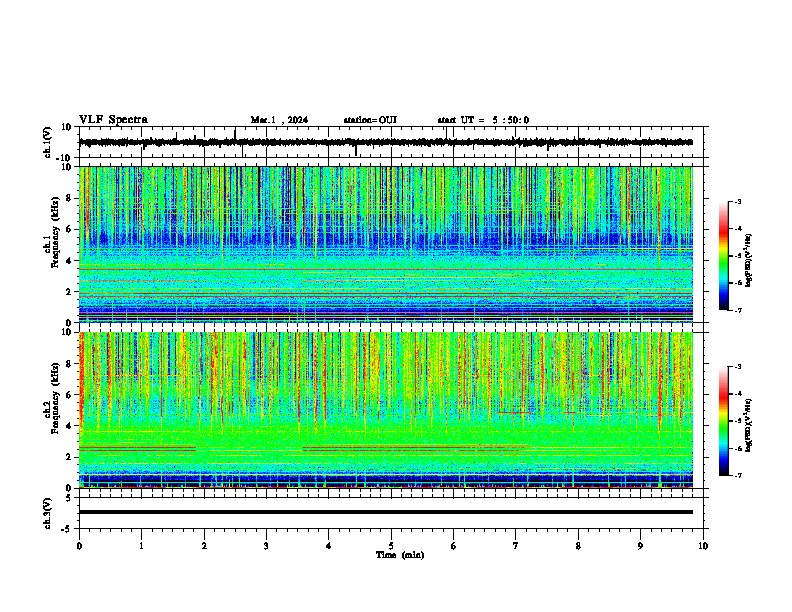Click the 'Time (min)' axis label
This screenshot has height=612, width=792.
click(x=400, y=555)
